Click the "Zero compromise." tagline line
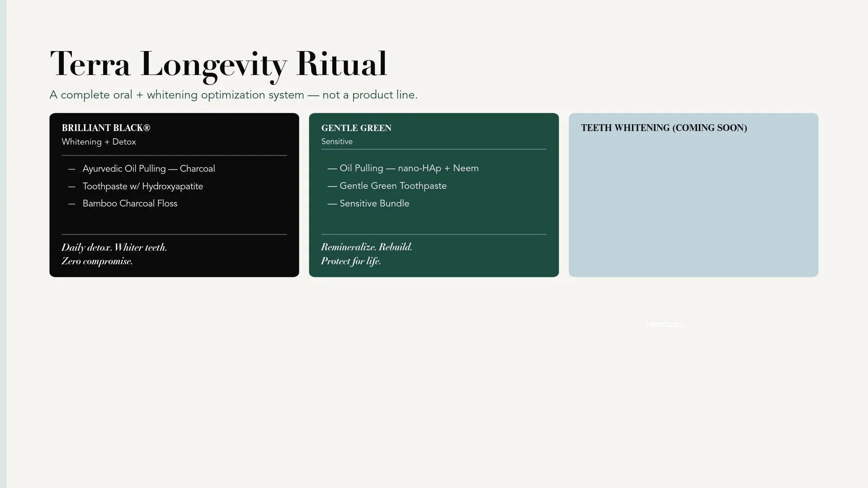The image size is (868, 488). click(x=97, y=261)
